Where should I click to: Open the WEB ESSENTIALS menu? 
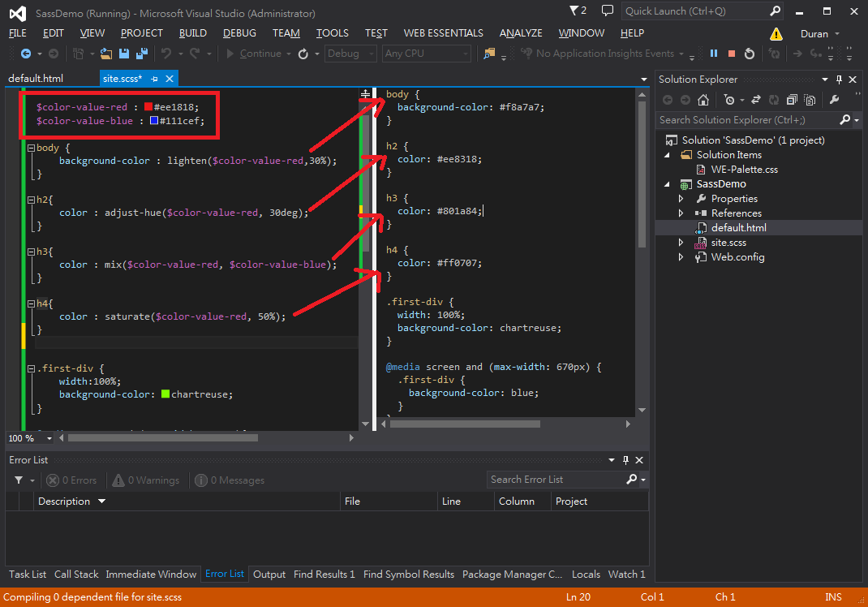(444, 33)
